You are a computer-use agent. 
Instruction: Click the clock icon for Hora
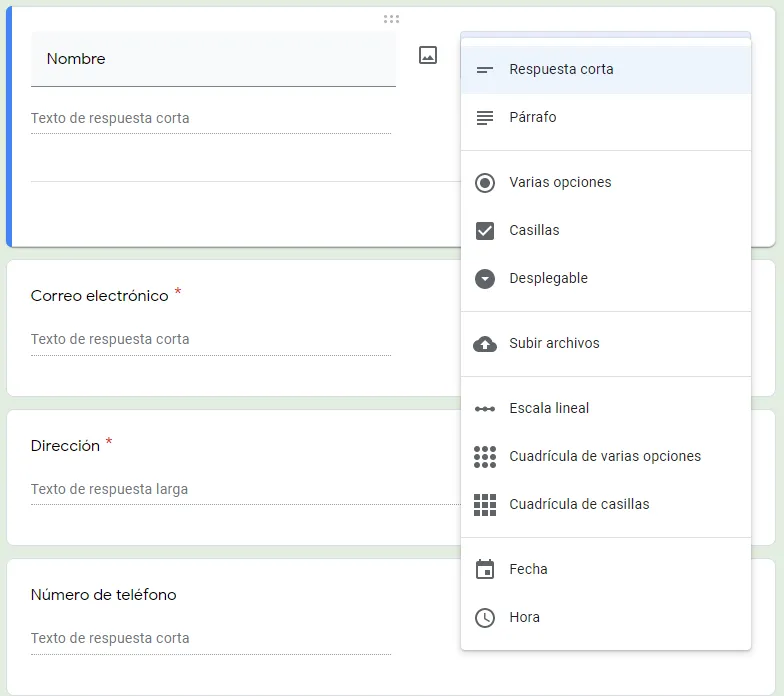tap(484, 618)
